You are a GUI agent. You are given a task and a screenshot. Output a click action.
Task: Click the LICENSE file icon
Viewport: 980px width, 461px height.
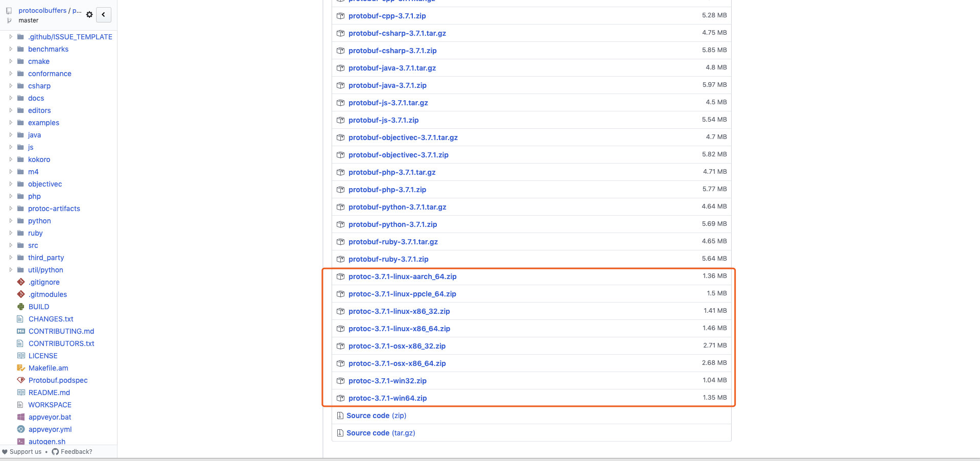[x=21, y=356]
